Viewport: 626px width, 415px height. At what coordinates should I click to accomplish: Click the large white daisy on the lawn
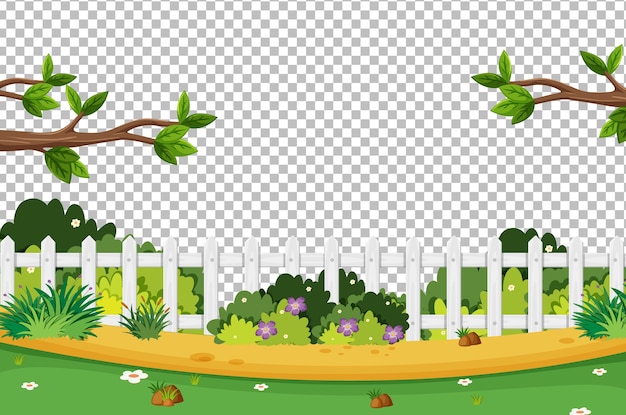[134, 376]
